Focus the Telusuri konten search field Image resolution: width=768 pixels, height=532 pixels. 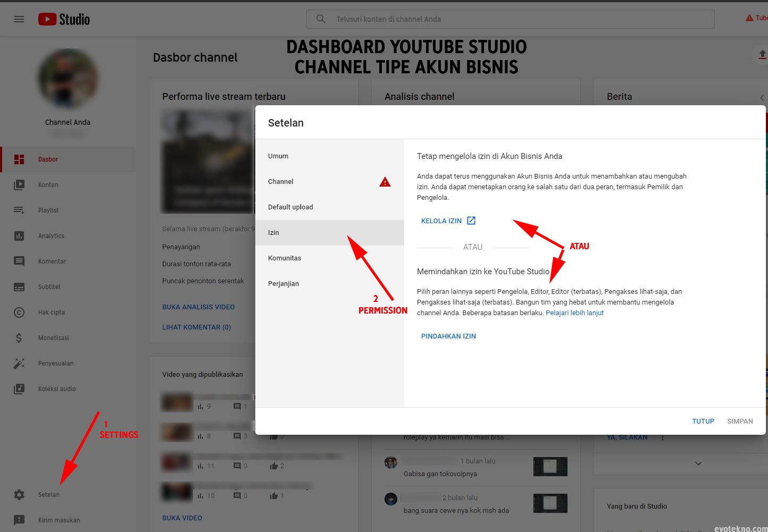(511, 19)
